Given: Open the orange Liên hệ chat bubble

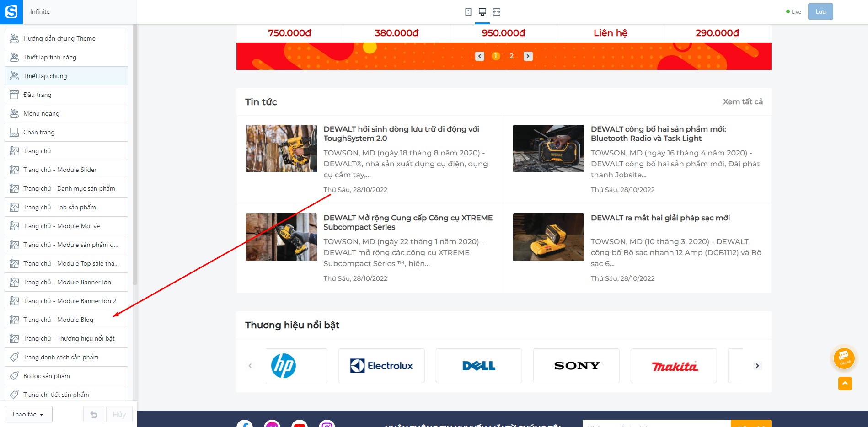Looking at the screenshot, I should click(844, 358).
